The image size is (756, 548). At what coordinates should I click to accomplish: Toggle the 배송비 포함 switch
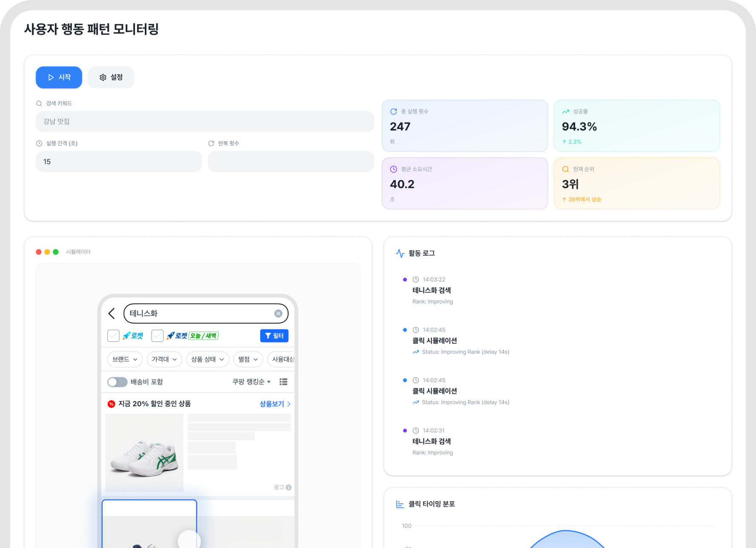coord(117,382)
